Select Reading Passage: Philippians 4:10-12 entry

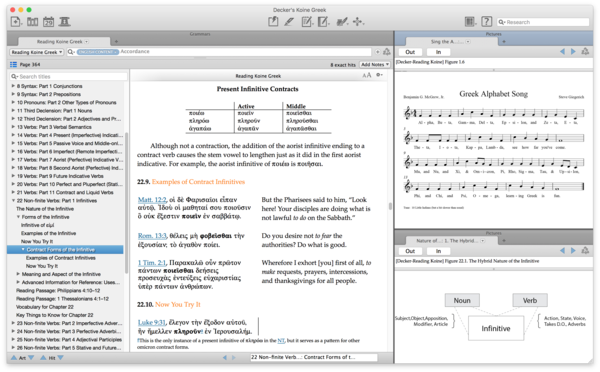point(58,290)
